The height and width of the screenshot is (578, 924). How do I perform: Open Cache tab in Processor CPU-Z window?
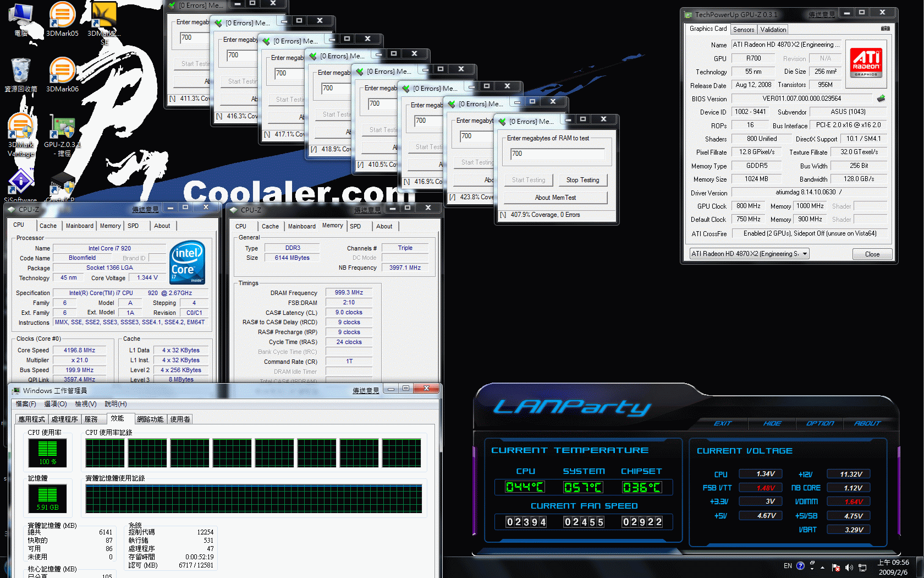click(x=48, y=226)
